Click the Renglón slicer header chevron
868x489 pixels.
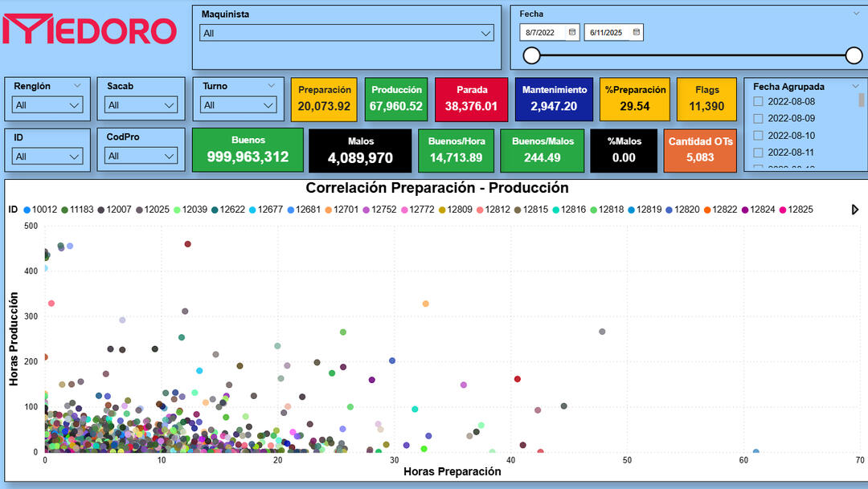[x=78, y=85]
